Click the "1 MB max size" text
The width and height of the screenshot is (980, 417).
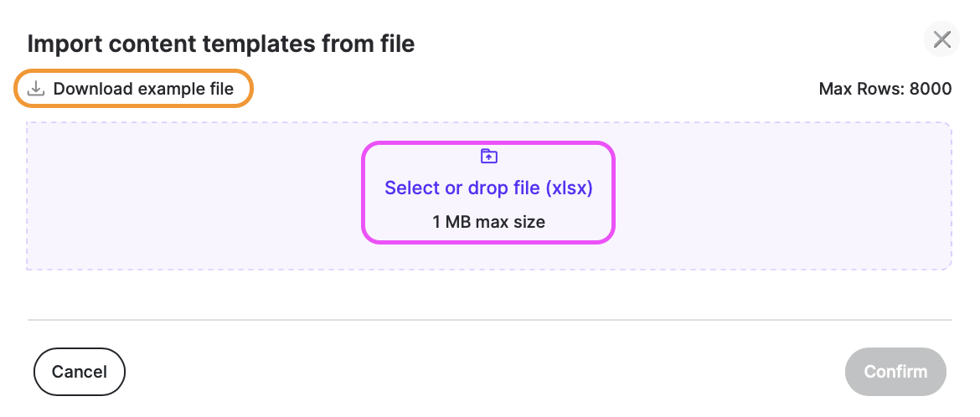[x=488, y=222]
